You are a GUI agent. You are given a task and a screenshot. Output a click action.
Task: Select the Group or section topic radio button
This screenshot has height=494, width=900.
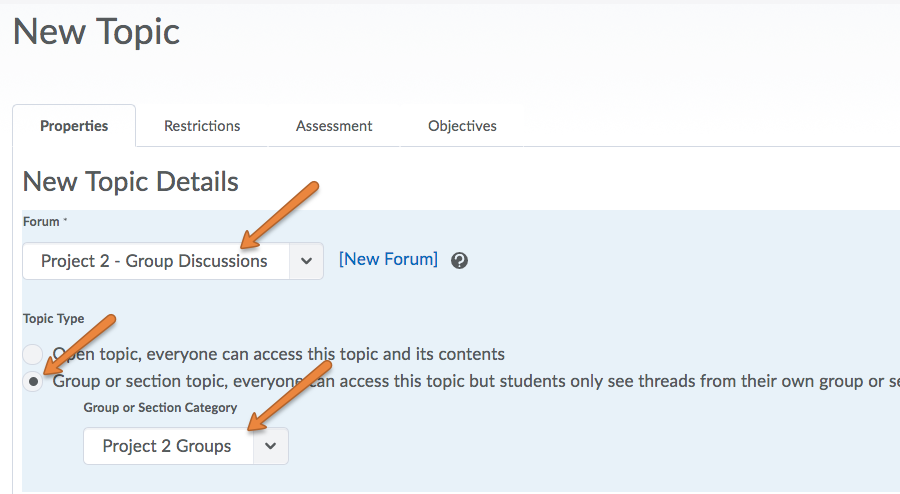click(33, 381)
